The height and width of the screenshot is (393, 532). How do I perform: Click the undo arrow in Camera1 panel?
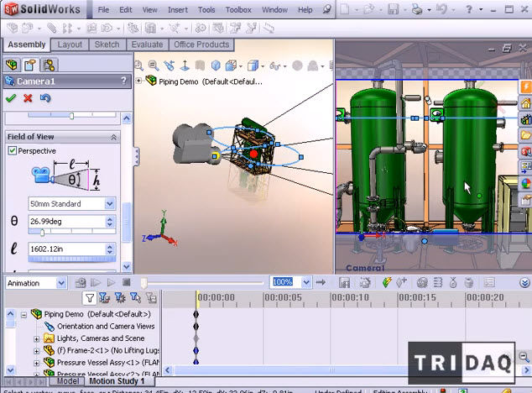[x=45, y=98]
